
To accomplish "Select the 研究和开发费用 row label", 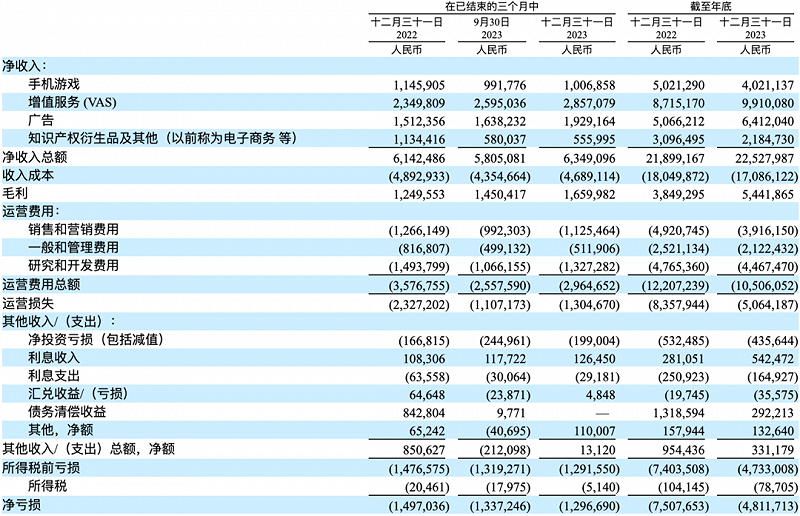I will click(x=73, y=266).
